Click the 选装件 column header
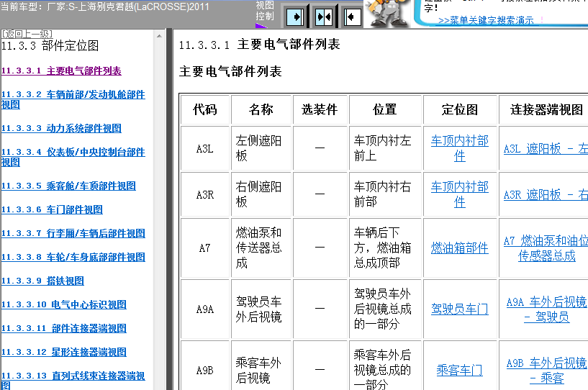 point(320,109)
